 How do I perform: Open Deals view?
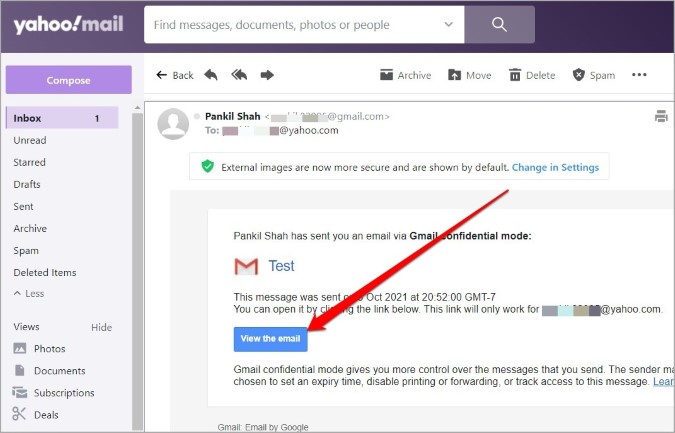click(x=36, y=414)
